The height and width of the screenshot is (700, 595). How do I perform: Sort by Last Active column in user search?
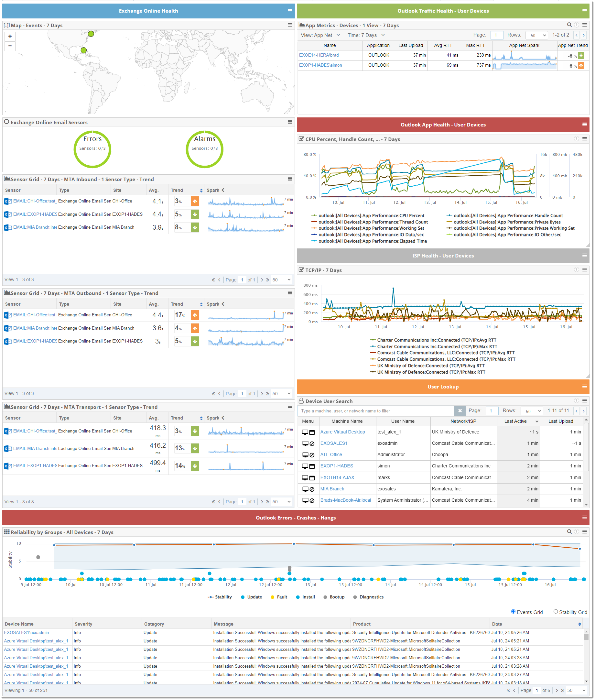(518, 421)
